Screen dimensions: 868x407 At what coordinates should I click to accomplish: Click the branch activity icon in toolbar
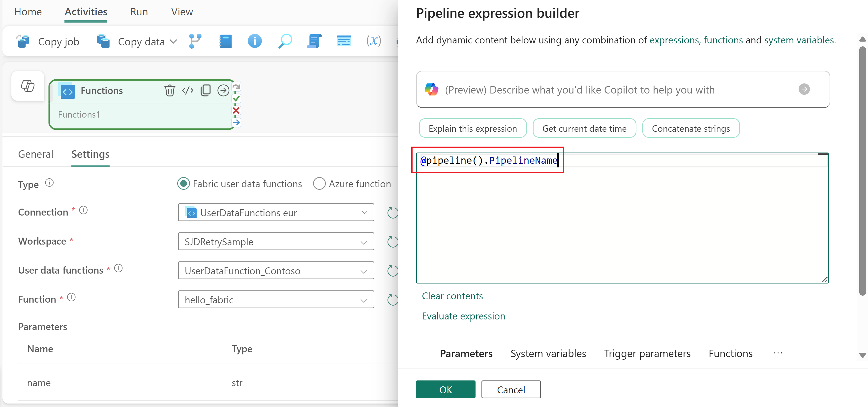coord(195,41)
